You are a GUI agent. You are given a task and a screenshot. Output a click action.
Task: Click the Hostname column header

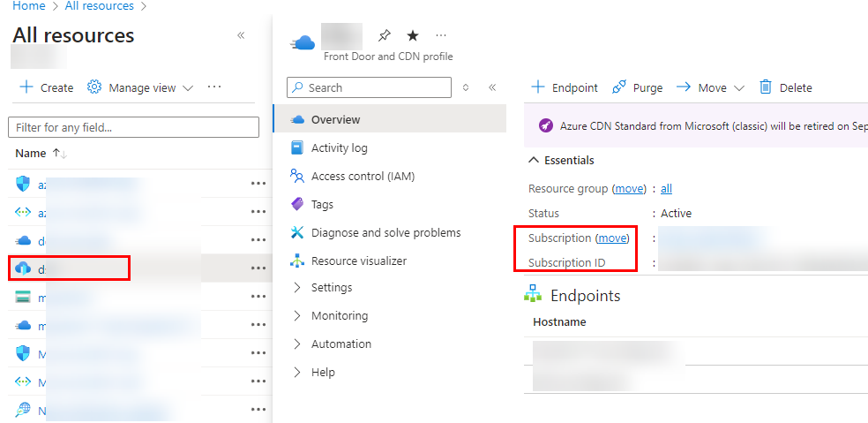[559, 322]
